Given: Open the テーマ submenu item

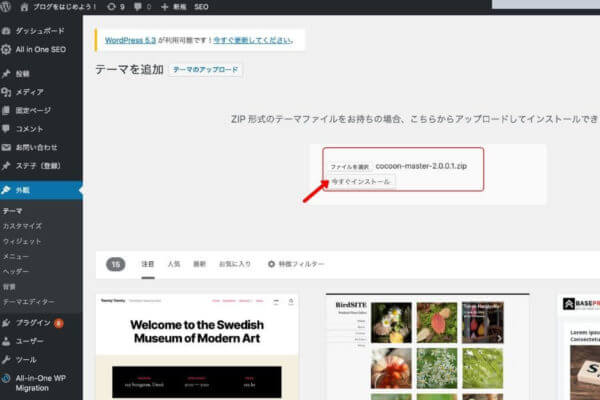Looking at the screenshot, I should pyautogui.click(x=13, y=211).
